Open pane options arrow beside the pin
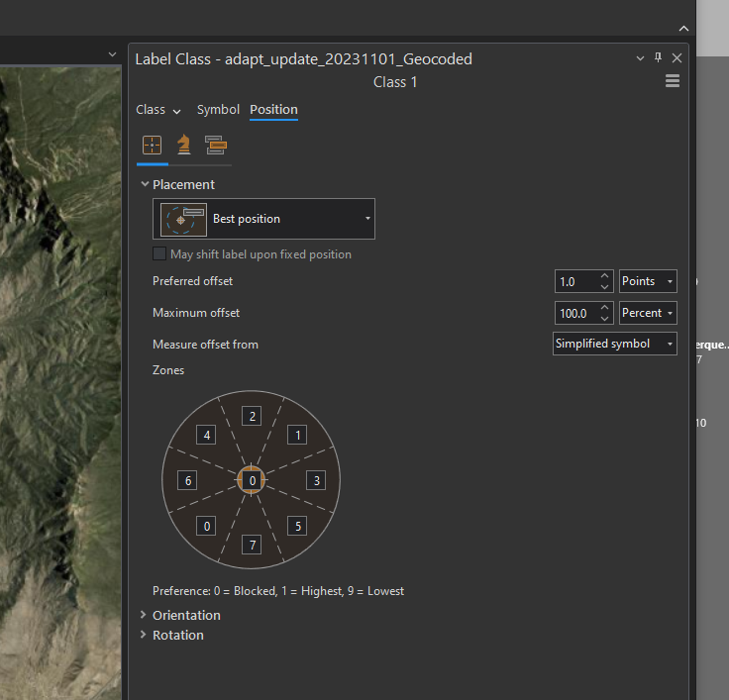 (x=640, y=59)
